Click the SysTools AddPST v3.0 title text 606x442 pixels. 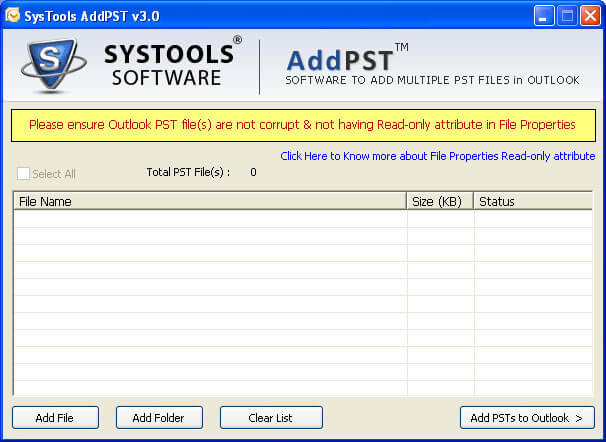pyautogui.click(x=92, y=16)
